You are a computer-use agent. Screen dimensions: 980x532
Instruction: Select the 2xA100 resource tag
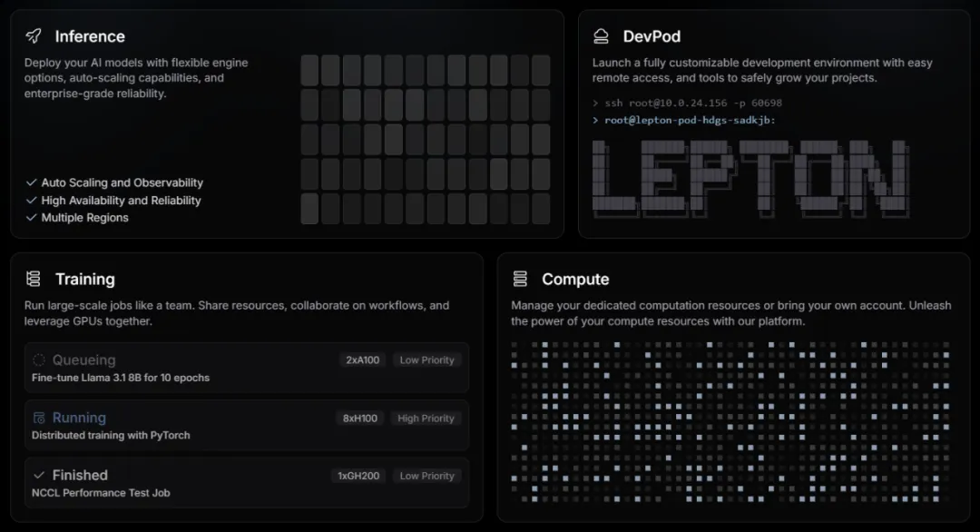click(x=362, y=360)
